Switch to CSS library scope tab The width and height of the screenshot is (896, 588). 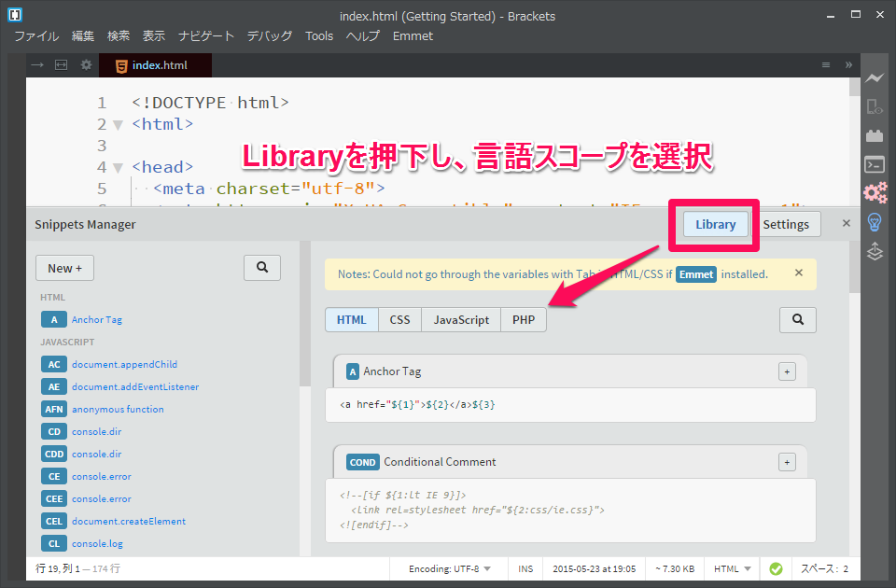click(x=400, y=319)
